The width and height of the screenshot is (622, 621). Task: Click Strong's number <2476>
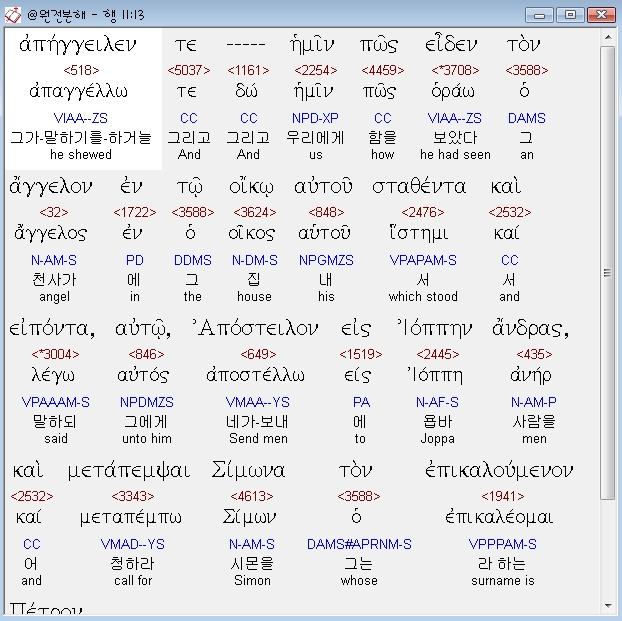point(423,212)
